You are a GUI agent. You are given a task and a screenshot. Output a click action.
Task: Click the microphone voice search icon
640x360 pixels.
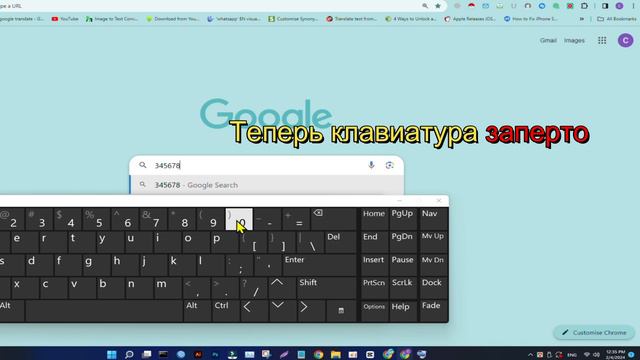pyautogui.click(x=371, y=165)
